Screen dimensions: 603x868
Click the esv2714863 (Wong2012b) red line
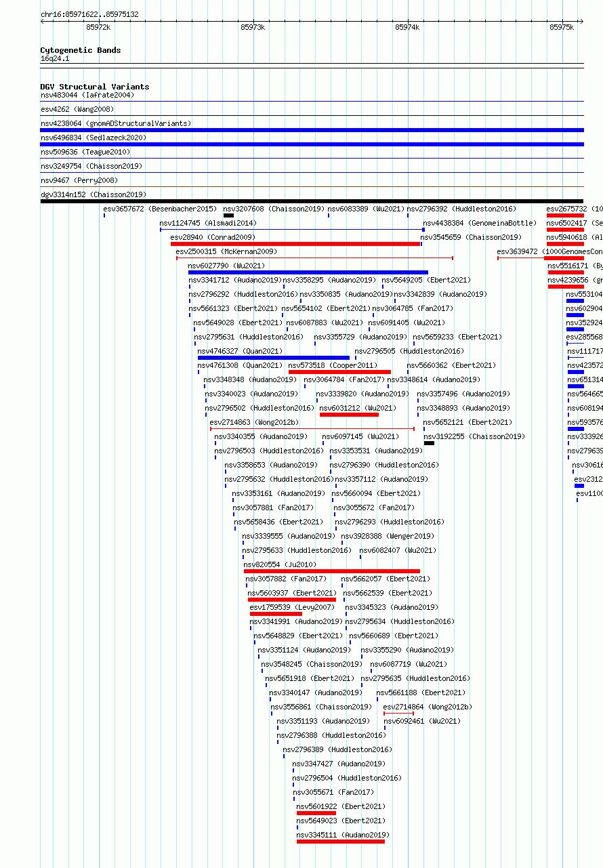pos(312,429)
